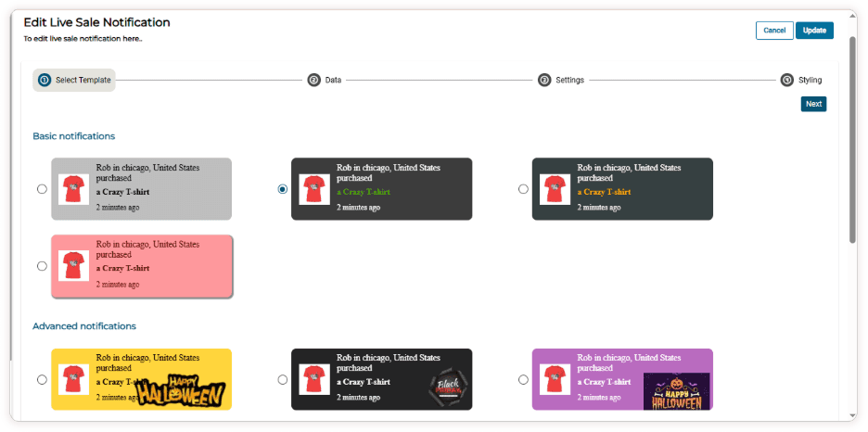This screenshot has width=868, height=432.
Task: Select the dark template with orange text radio
Action: (523, 189)
